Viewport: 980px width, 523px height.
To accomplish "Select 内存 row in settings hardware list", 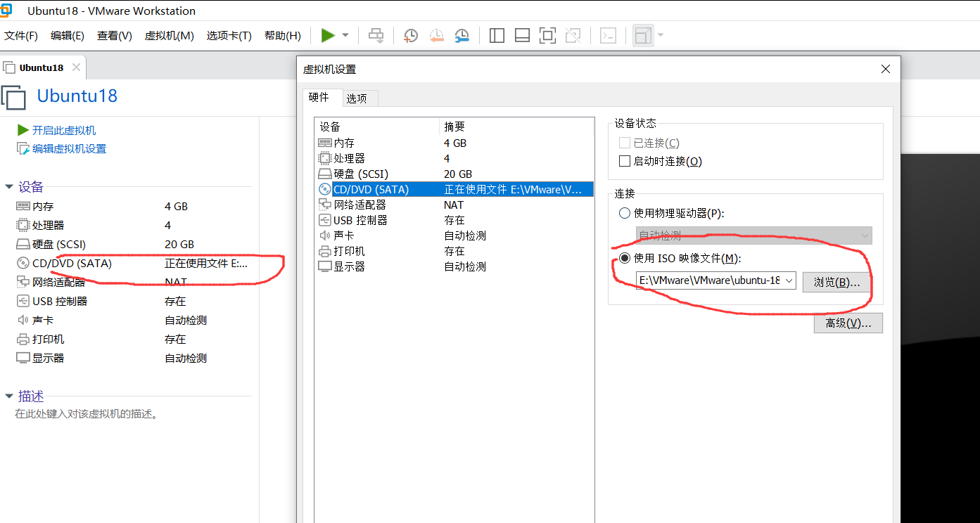I will pos(454,143).
